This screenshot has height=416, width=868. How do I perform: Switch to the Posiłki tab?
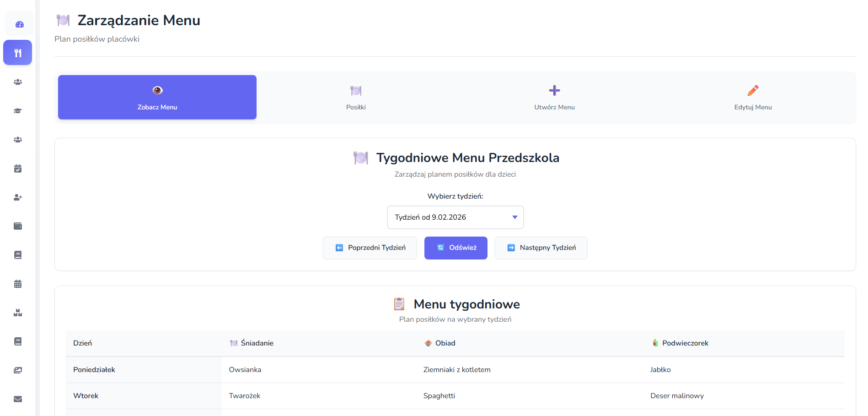coord(356,97)
